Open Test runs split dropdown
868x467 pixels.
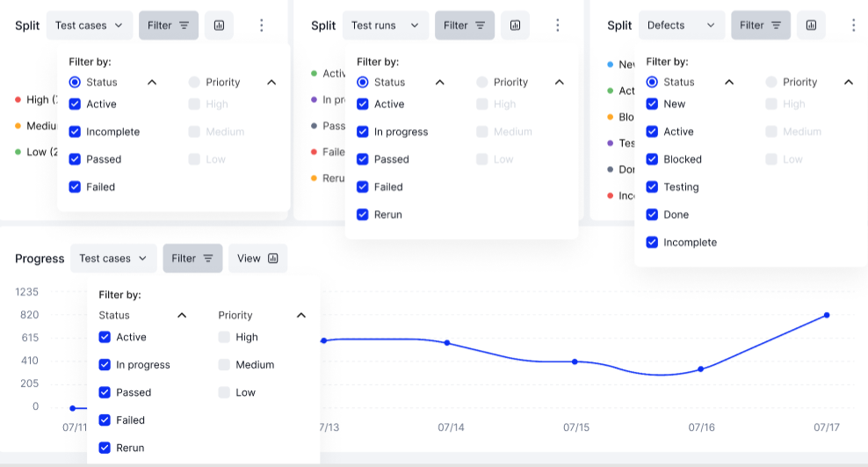point(383,26)
